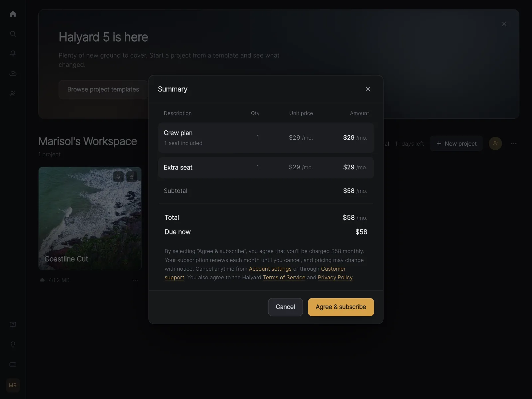The height and width of the screenshot is (399, 532).
Task: Open Coastline Cut project options menu
Action: (135, 280)
